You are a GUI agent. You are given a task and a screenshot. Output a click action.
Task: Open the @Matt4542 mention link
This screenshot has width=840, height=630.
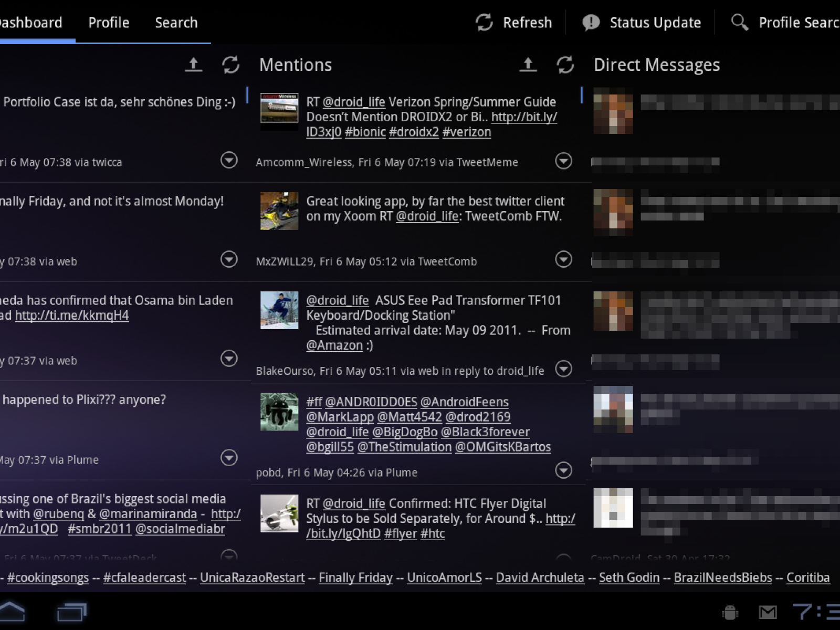click(x=409, y=417)
